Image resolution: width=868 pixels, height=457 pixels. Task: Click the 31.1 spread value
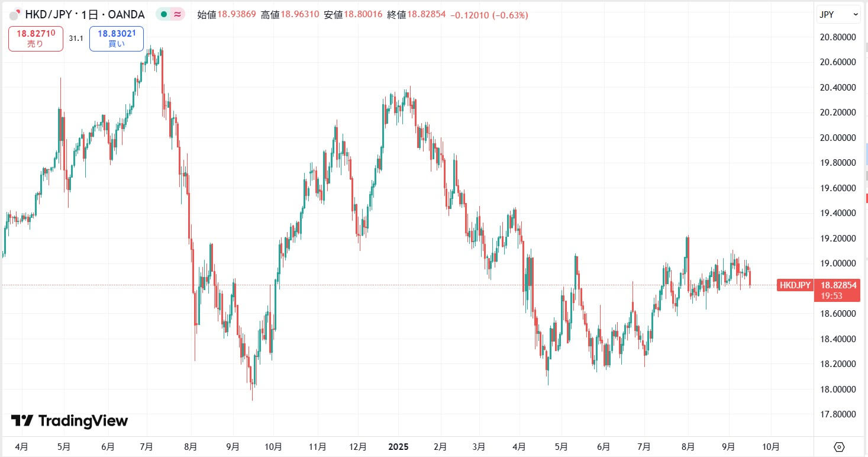76,38
